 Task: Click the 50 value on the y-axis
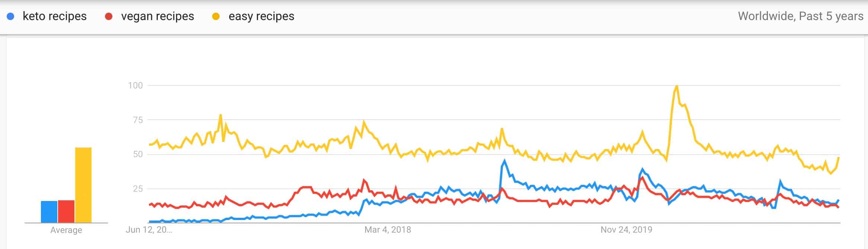(x=138, y=154)
